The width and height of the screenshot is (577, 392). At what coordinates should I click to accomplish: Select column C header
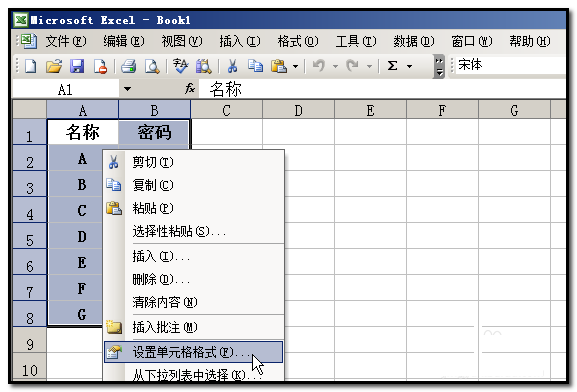[x=226, y=110]
